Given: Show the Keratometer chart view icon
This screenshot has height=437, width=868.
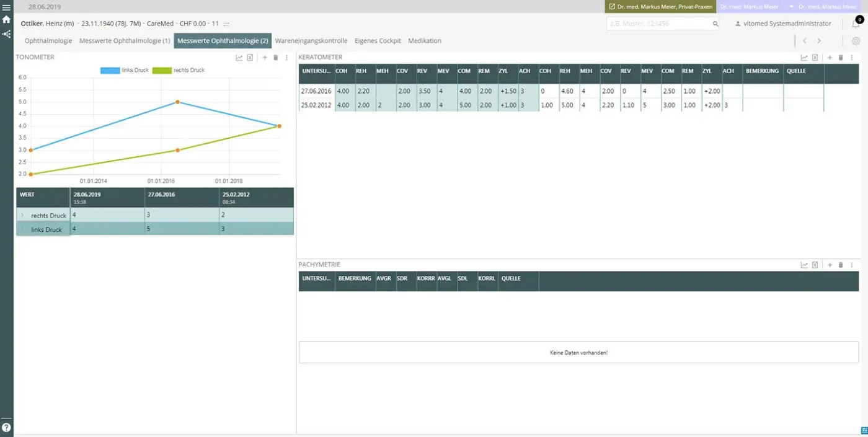Looking at the screenshot, I should [x=804, y=57].
